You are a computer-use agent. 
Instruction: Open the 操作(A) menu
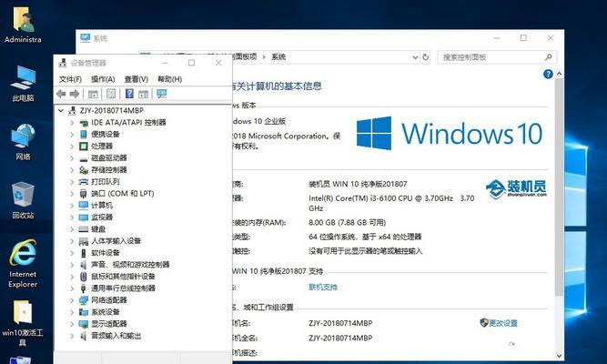(103, 79)
